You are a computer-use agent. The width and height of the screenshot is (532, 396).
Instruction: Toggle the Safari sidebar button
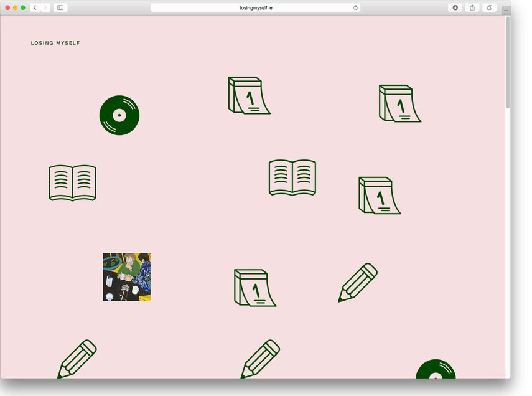pyautogui.click(x=60, y=7)
